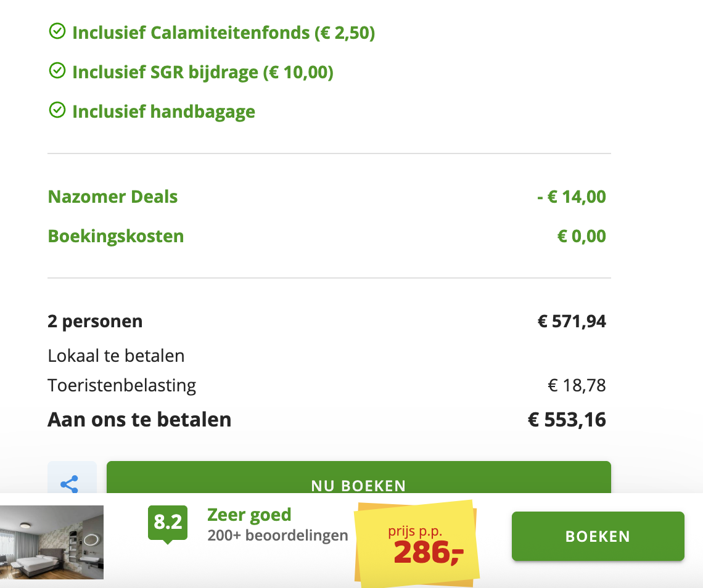This screenshot has height=588, width=703.
Task: Click the Aan ons te betalen total label
Action: click(x=139, y=420)
